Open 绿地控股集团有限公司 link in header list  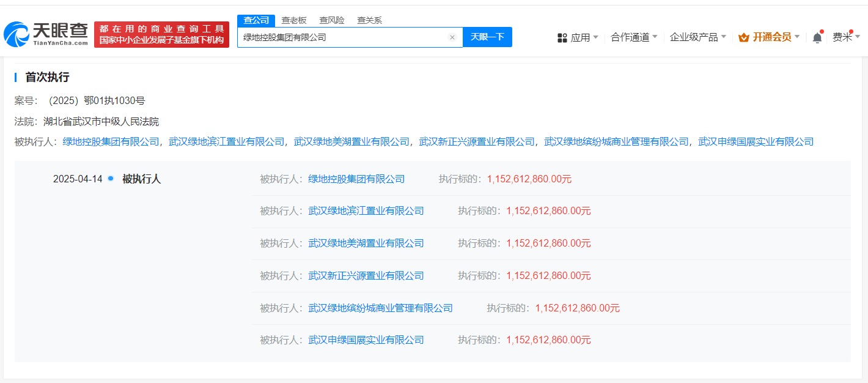pos(111,141)
